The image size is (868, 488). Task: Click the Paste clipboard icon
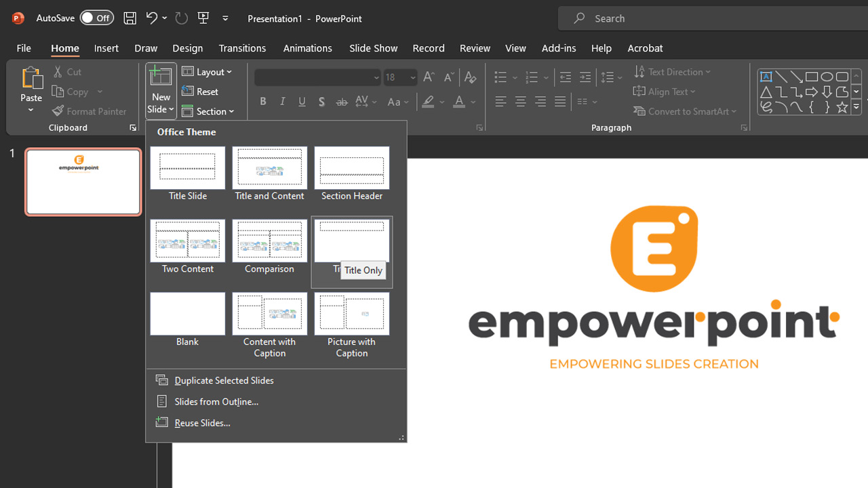[x=31, y=79]
